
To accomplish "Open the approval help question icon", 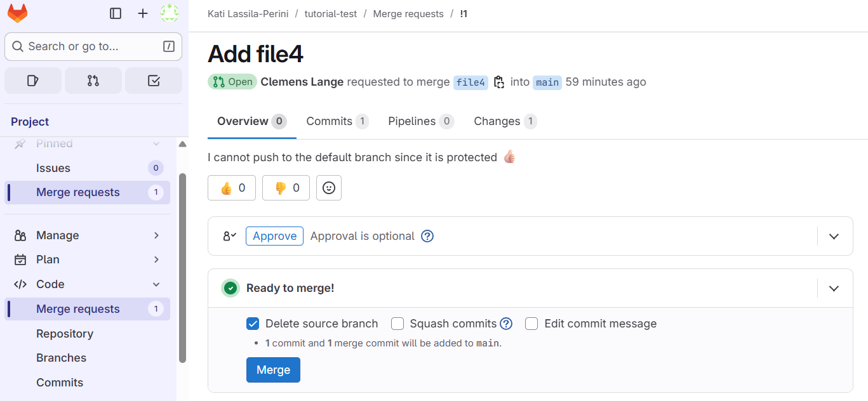I will click(428, 236).
